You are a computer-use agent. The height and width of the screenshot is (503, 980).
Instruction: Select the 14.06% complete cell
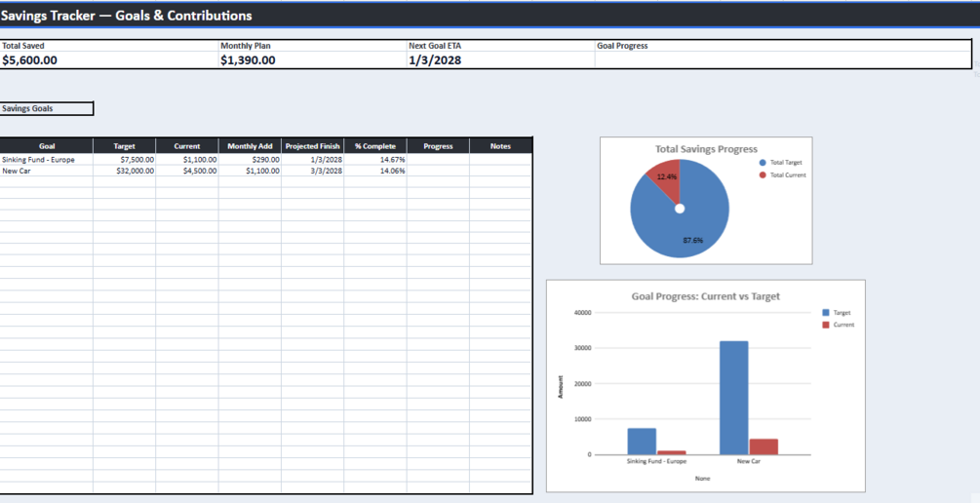375,171
